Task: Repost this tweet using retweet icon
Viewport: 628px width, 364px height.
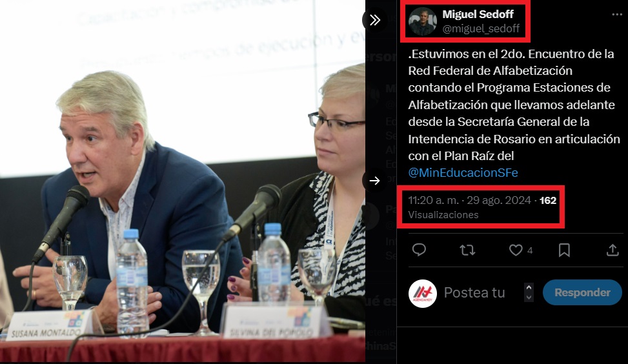Action: point(467,250)
